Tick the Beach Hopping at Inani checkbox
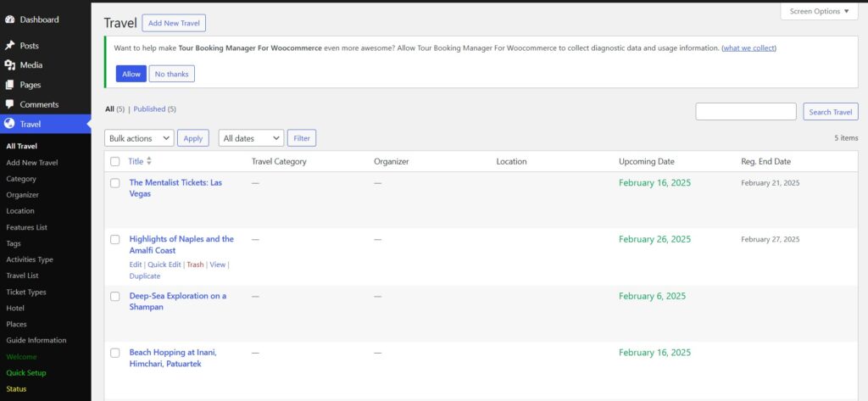The height and width of the screenshot is (401, 868). [114, 353]
